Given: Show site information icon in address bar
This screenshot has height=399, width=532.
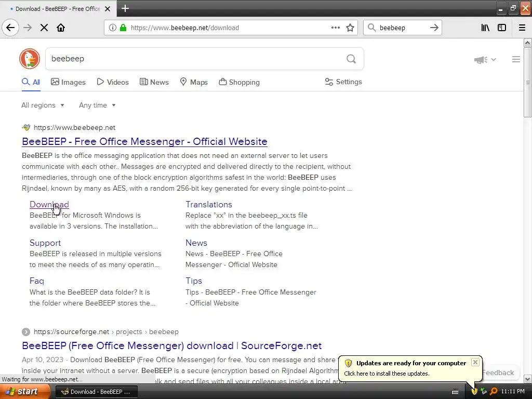Looking at the screenshot, I should 112,28.
